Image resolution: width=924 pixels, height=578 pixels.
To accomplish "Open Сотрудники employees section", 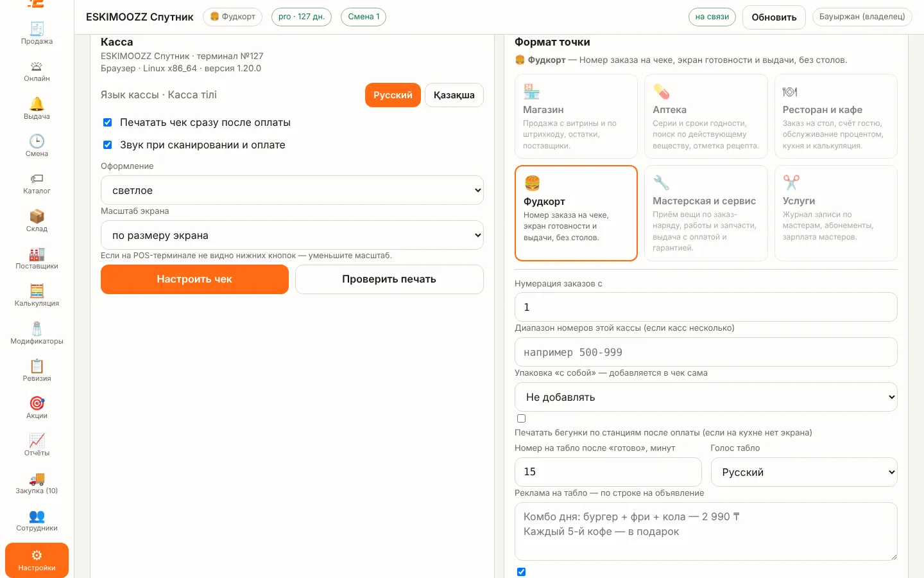I will point(37,521).
